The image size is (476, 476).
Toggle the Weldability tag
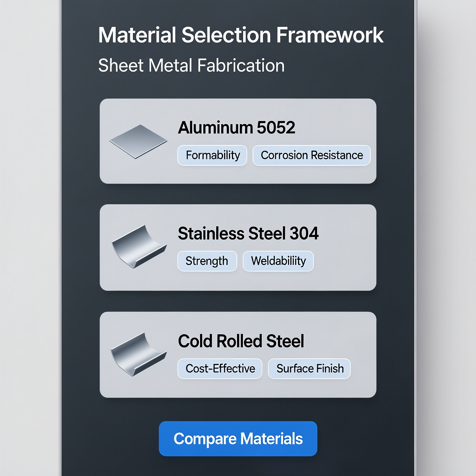click(278, 261)
